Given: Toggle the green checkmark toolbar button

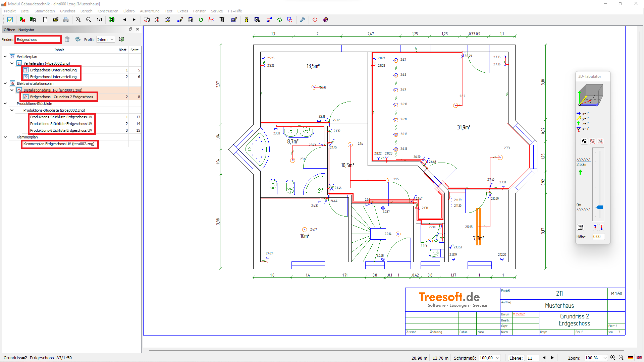Looking at the screenshot, I should pyautogui.click(x=10, y=20).
